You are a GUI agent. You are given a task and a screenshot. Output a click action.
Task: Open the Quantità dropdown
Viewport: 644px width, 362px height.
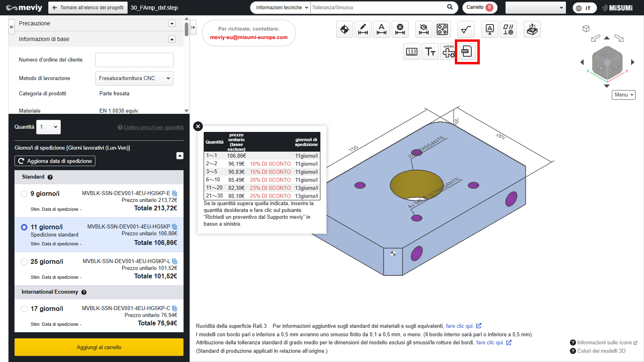[48, 127]
